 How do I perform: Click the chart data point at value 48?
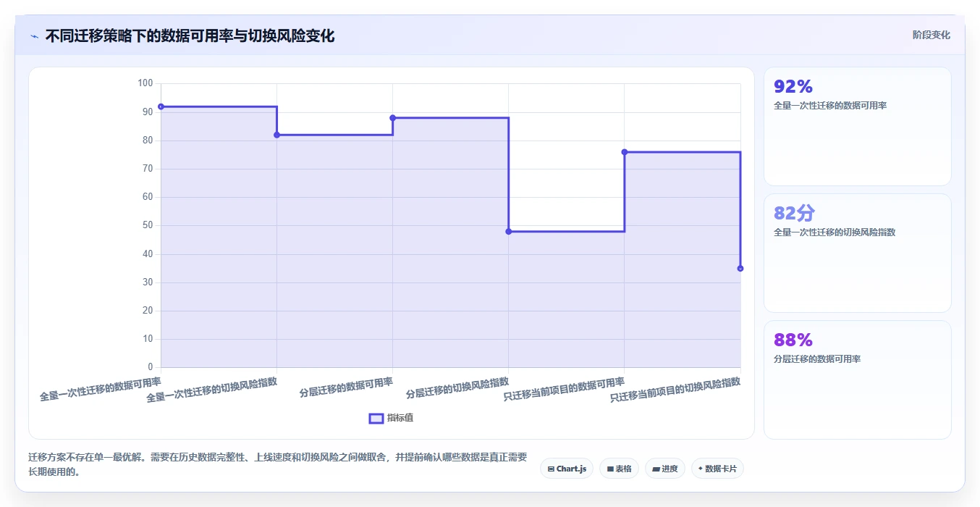[x=508, y=231]
